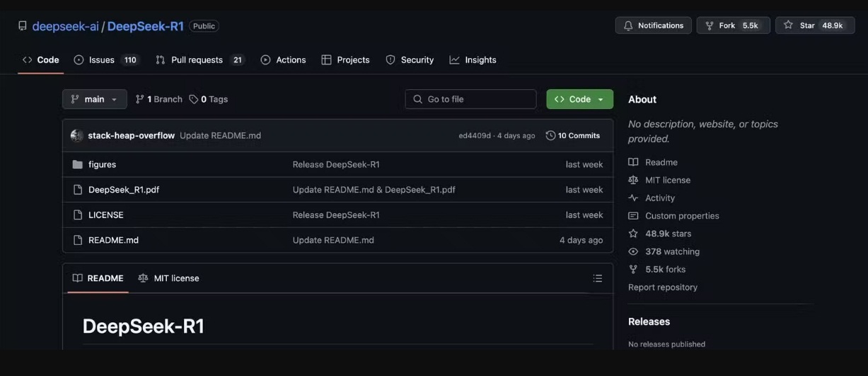Screen dimensions: 868x376
Task: Toggle Notifications for this repository
Action: pyautogui.click(x=653, y=25)
